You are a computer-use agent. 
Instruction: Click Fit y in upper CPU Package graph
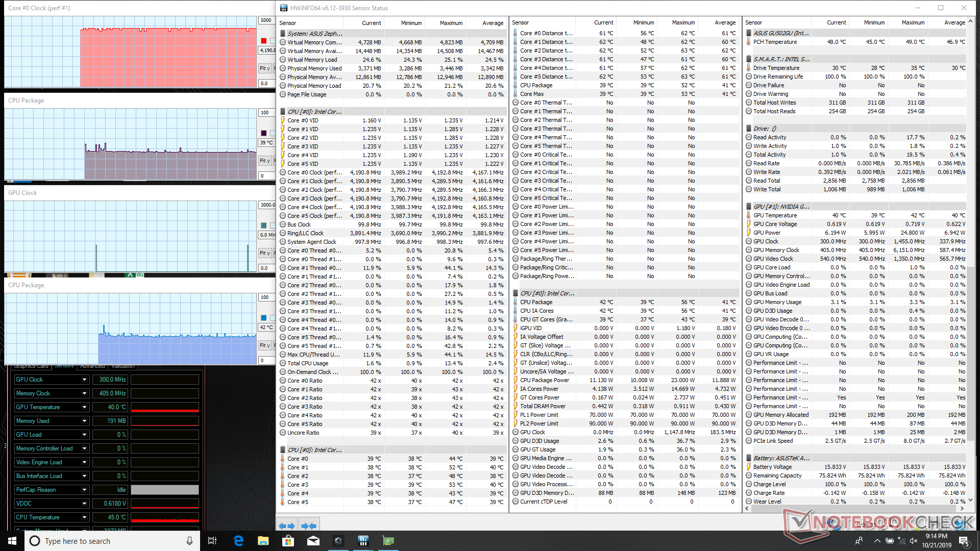click(x=265, y=161)
